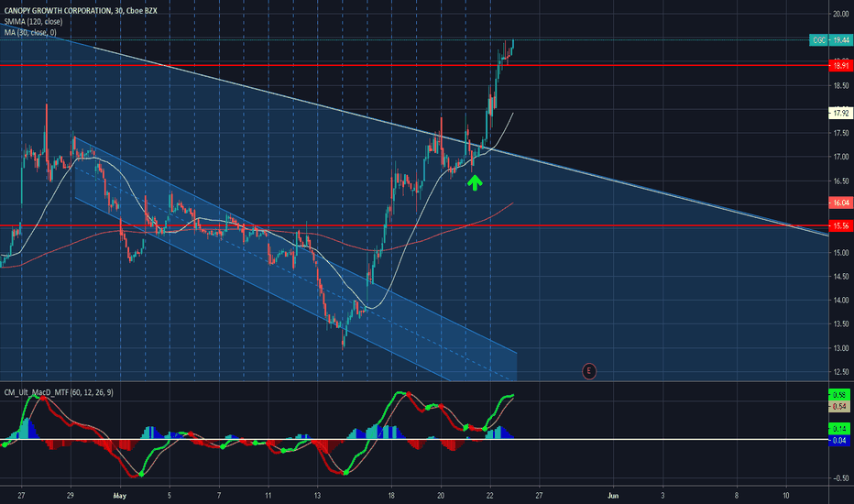This screenshot has height=504, width=854.
Task: Click the 12.50 price axis tick
Action: pos(841,372)
